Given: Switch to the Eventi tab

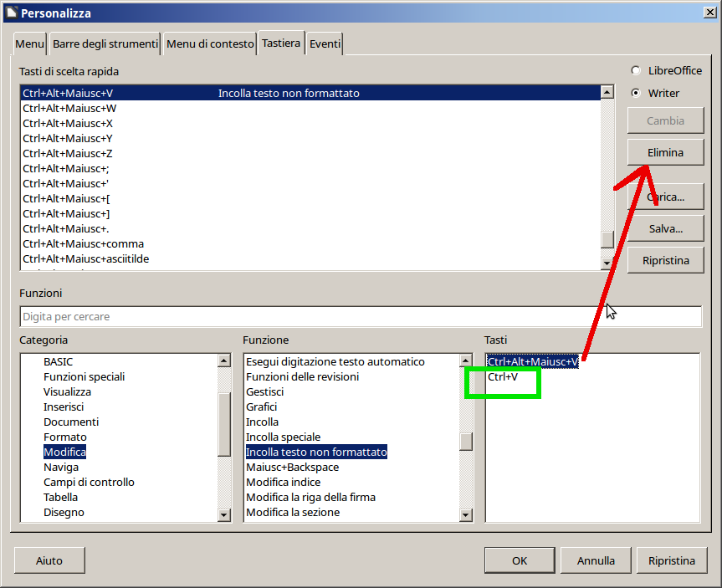Looking at the screenshot, I should tap(325, 43).
